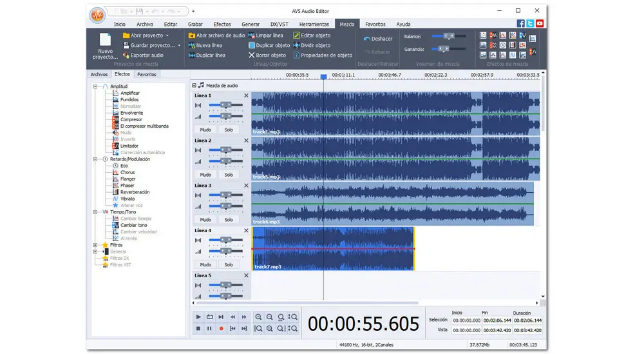The image size is (644, 354).
Task: Click Limpiar línea
Action: pos(266,35)
